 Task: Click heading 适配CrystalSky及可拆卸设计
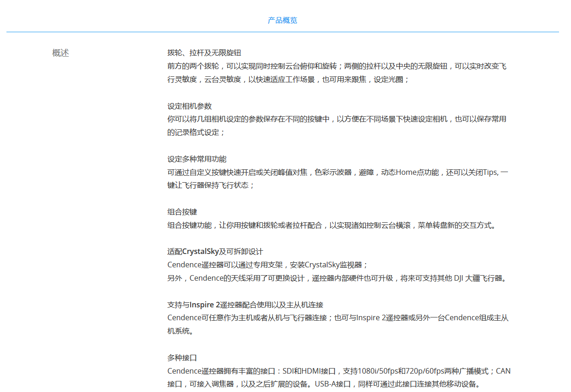tap(215, 252)
